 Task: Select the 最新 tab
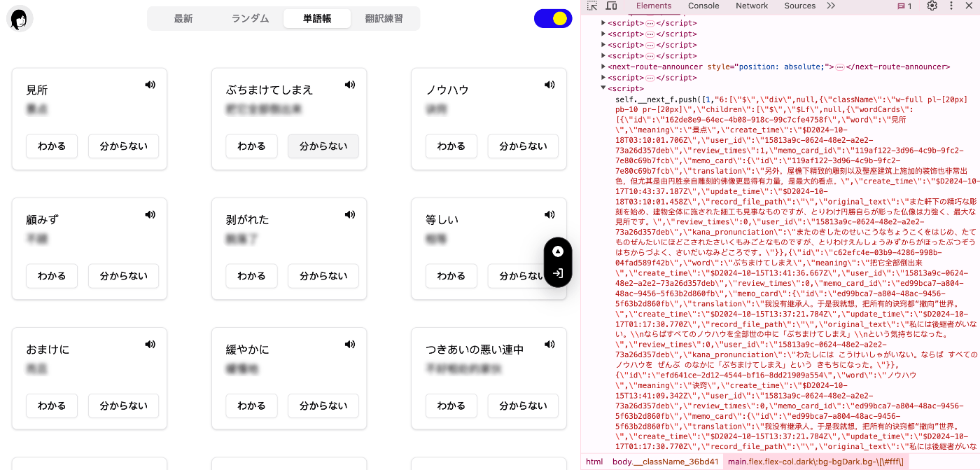[183, 19]
